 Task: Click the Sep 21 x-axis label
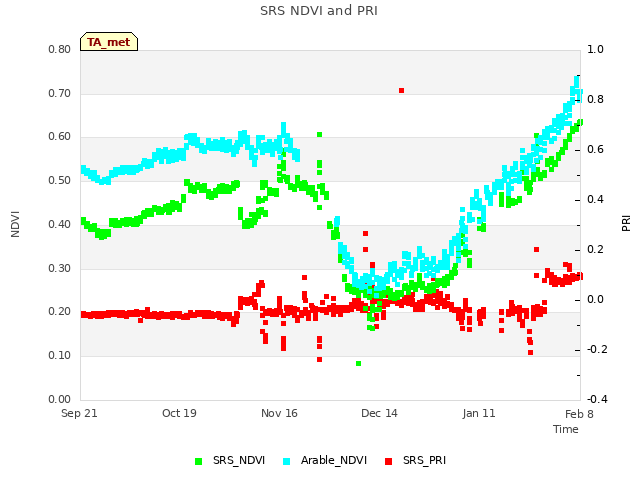(79, 413)
